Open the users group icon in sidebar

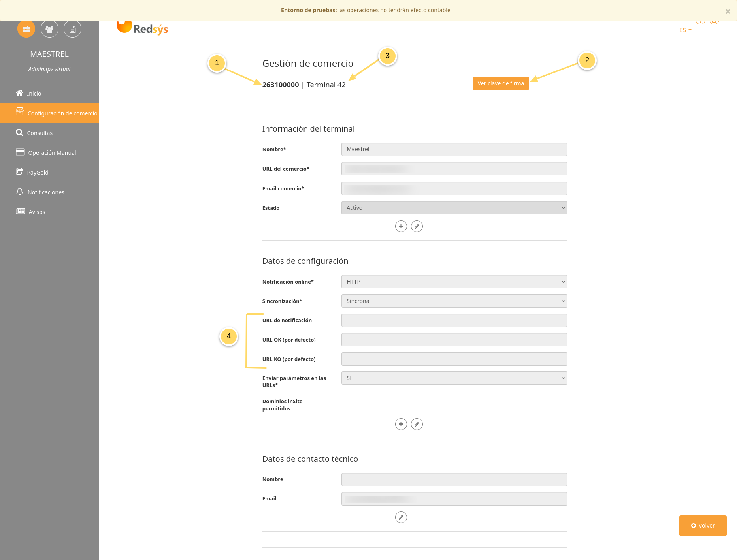pyautogui.click(x=49, y=29)
